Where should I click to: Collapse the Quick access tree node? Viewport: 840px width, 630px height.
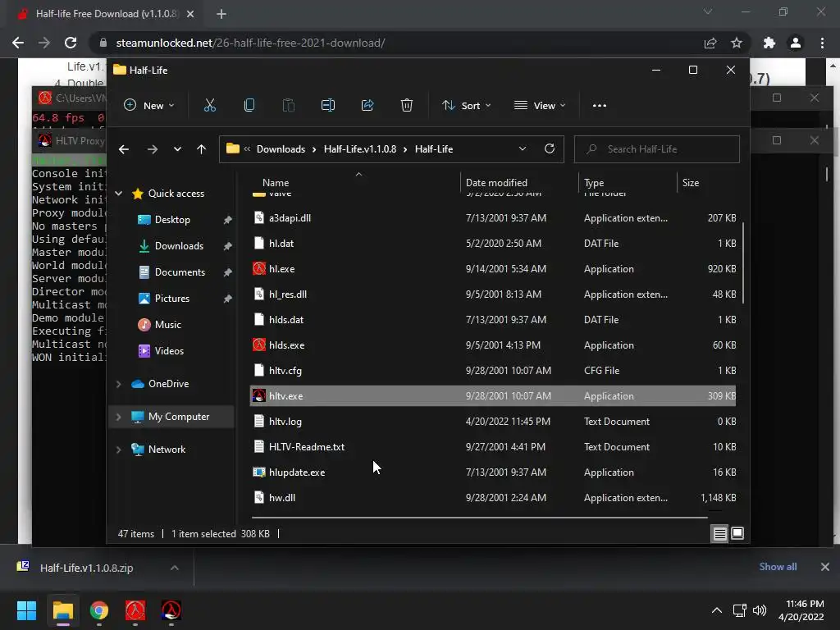tap(118, 194)
